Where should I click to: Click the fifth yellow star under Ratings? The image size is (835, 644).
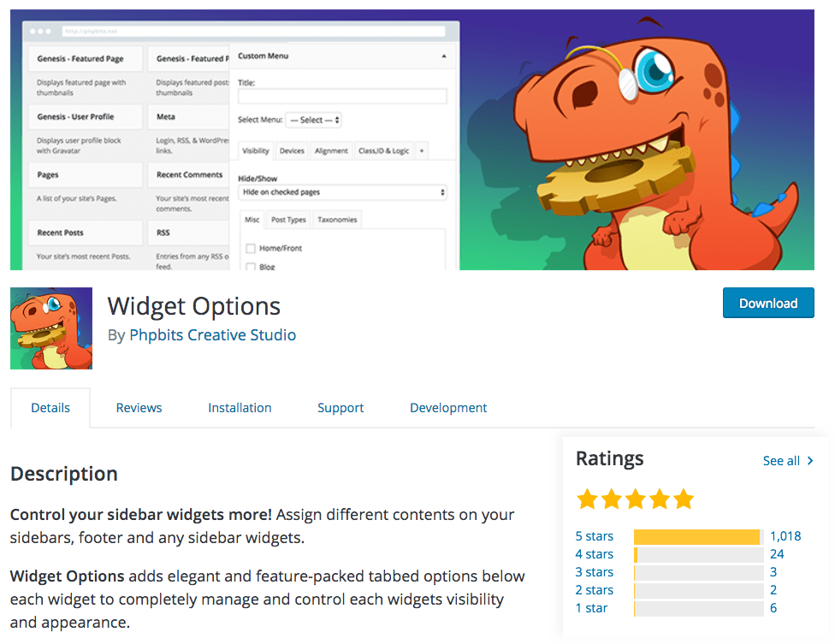[684, 499]
